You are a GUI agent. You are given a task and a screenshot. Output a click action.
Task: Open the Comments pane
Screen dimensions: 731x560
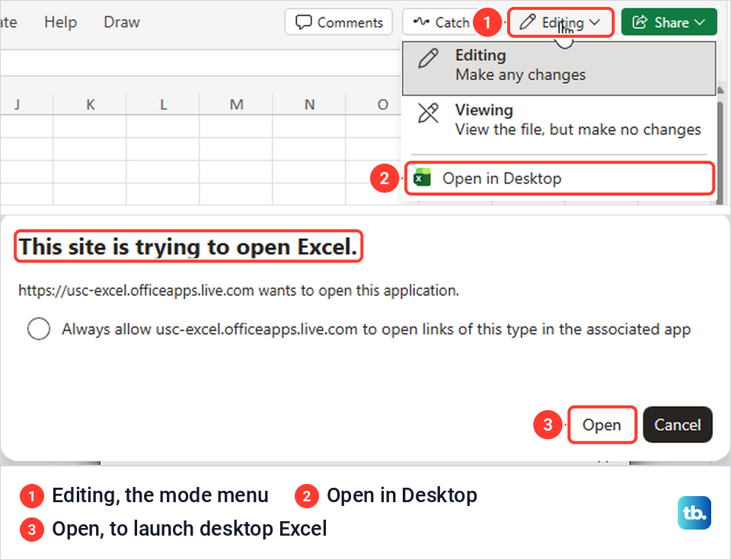pyautogui.click(x=339, y=22)
